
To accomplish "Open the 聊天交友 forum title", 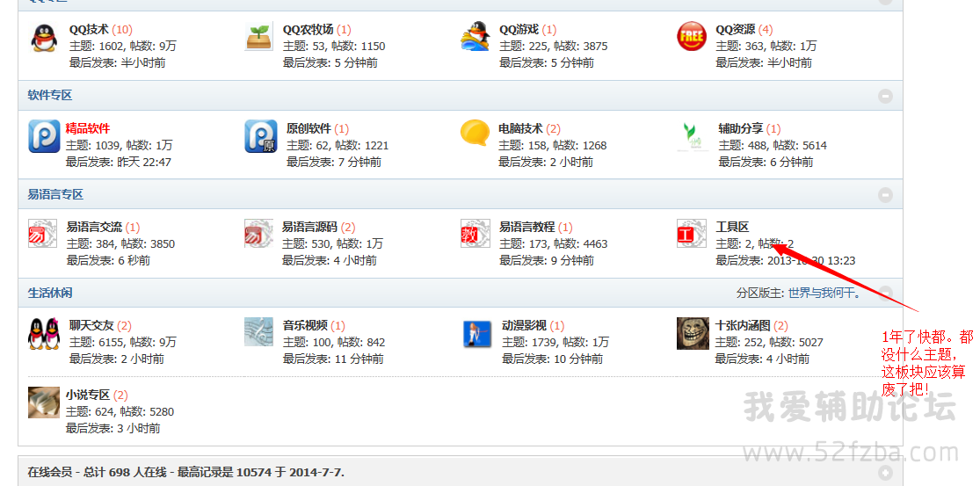I will point(91,325).
